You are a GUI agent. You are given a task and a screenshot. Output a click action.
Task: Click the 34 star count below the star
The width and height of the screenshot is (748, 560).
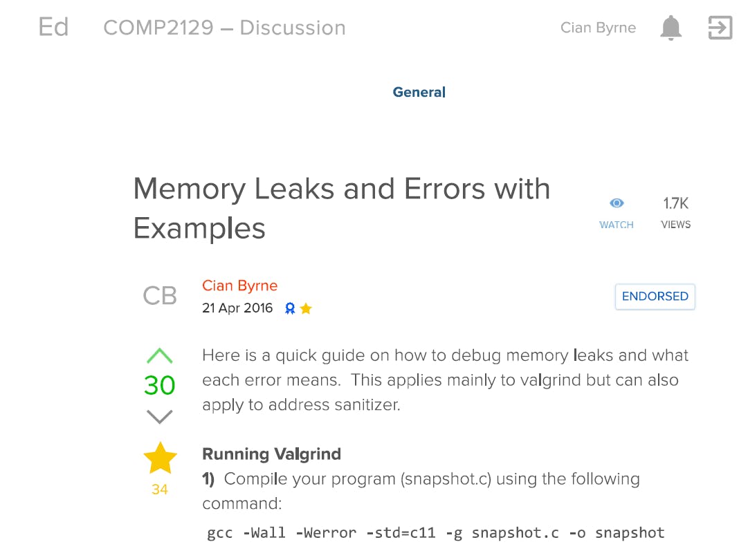coord(160,489)
